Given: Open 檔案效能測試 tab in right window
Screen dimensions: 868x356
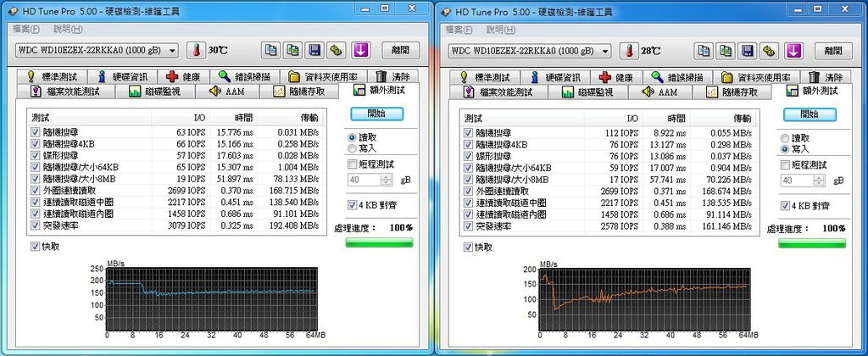Looking at the screenshot, I should (x=498, y=92).
